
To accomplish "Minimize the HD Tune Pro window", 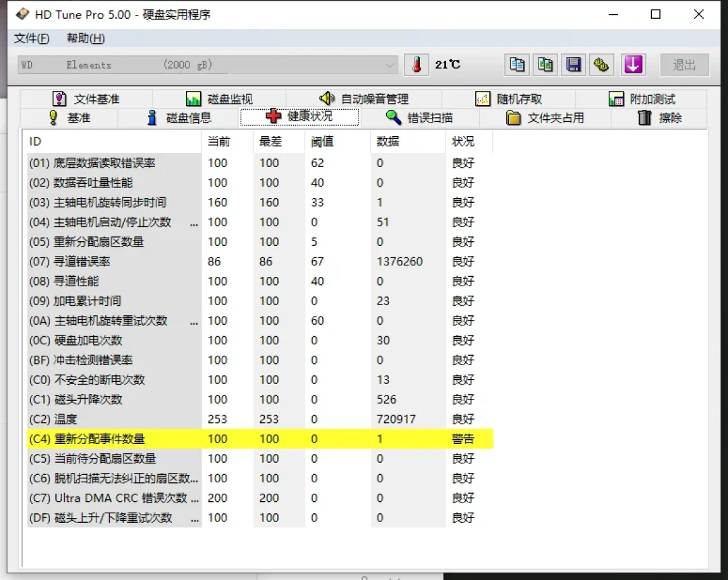I will tap(613, 14).
